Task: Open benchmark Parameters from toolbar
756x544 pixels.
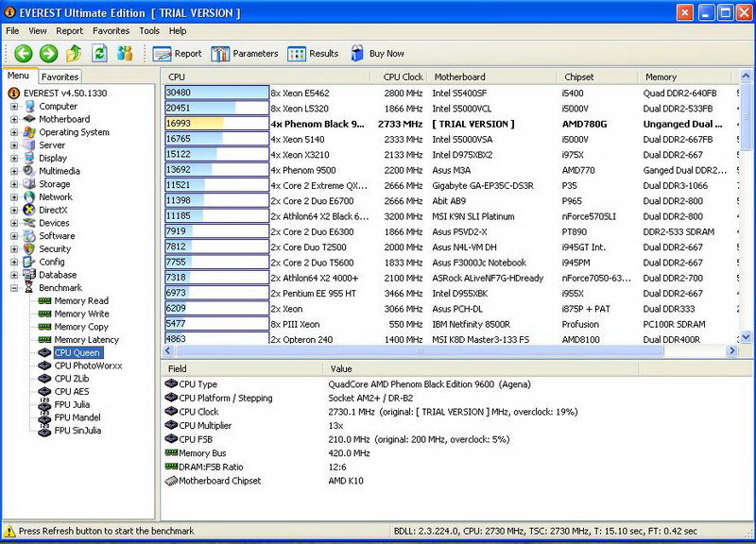Action: (245, 54)
